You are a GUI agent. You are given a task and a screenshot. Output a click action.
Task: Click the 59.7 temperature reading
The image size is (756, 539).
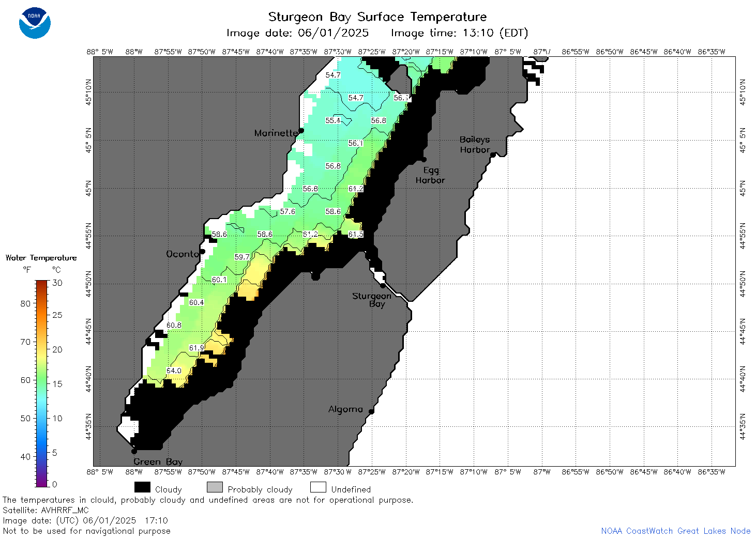242,257
